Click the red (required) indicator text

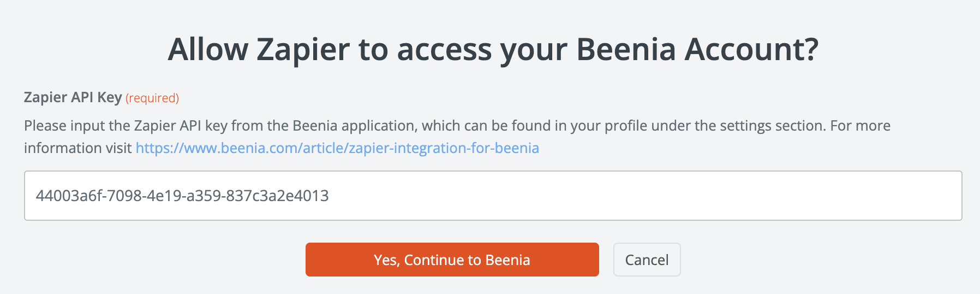(152, 98)
